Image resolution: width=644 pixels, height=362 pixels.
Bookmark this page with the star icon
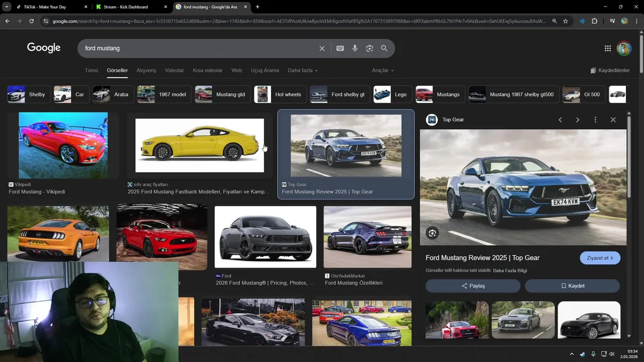click(566, 21)
